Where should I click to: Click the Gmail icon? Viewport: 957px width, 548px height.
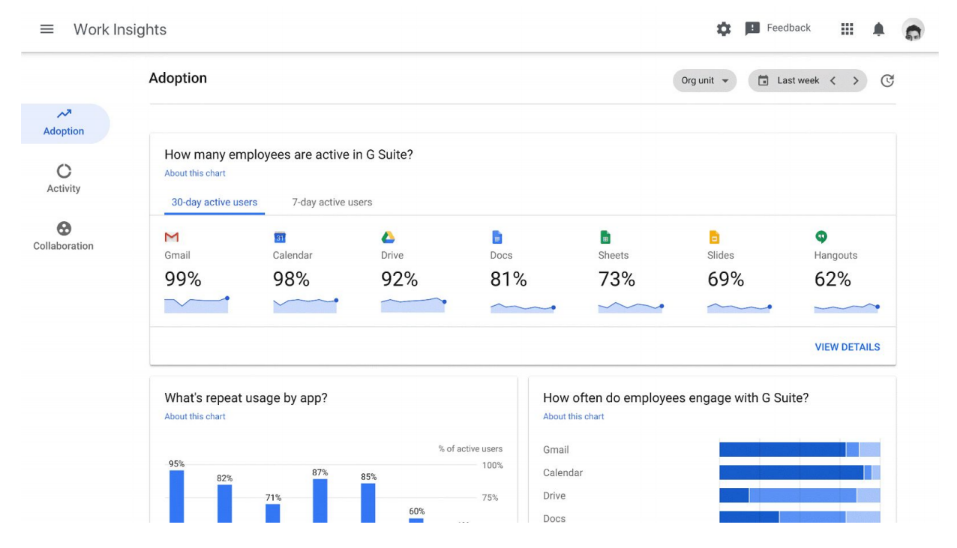[x=172, y=237]
